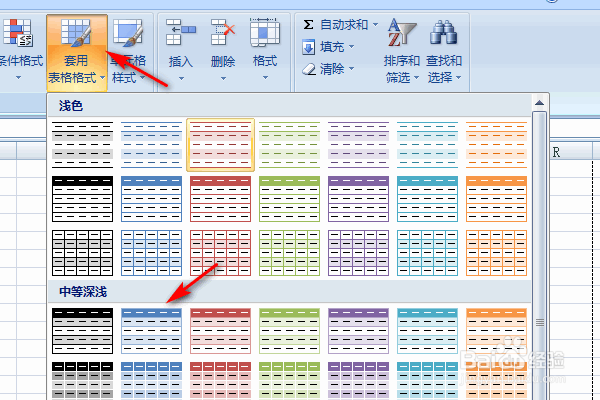The height and width of the screenshot is (400, 600).
Task: Expand the 条件格式 dropdown arrow
Action: 18,78
